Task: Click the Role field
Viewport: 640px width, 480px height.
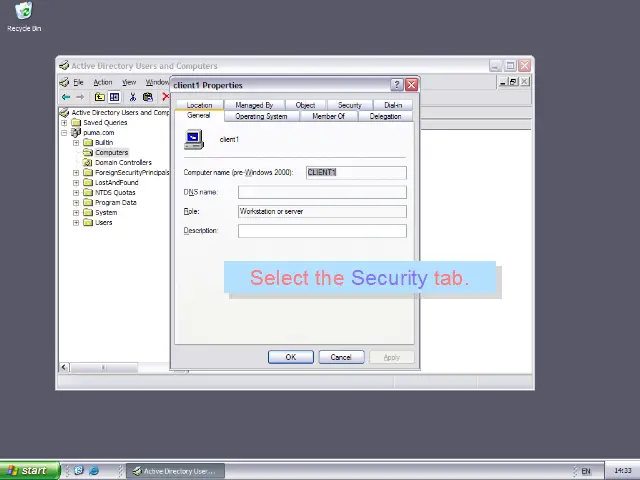Action: click(322, 211)
